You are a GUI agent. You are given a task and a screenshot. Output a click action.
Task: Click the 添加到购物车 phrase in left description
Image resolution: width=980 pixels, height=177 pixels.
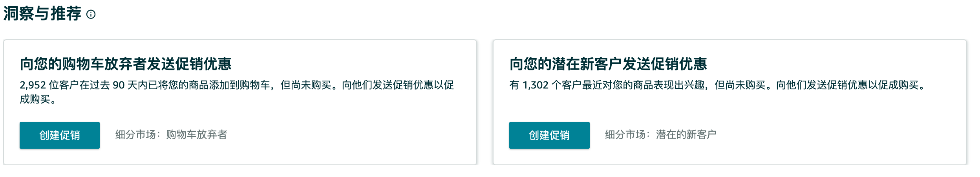click(239, 85)
